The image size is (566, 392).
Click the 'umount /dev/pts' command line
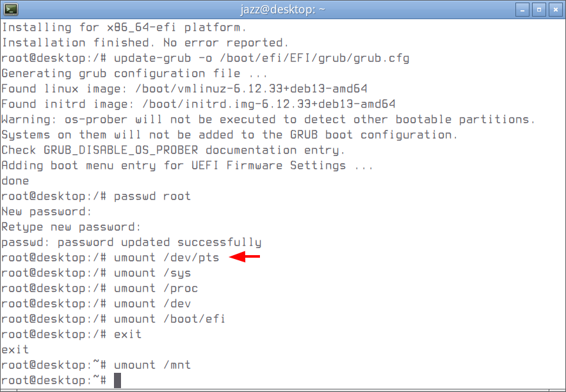point(110,258)
